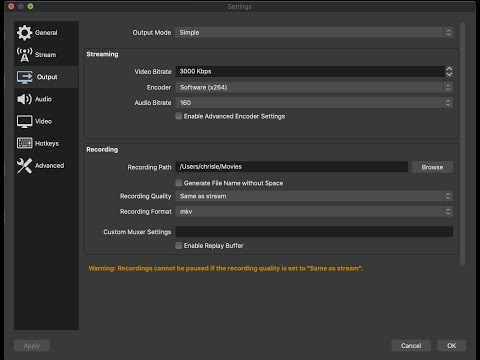Expand the Encoder dropdown
This screenshot has height=360, width=480.
tap(314, 87)
